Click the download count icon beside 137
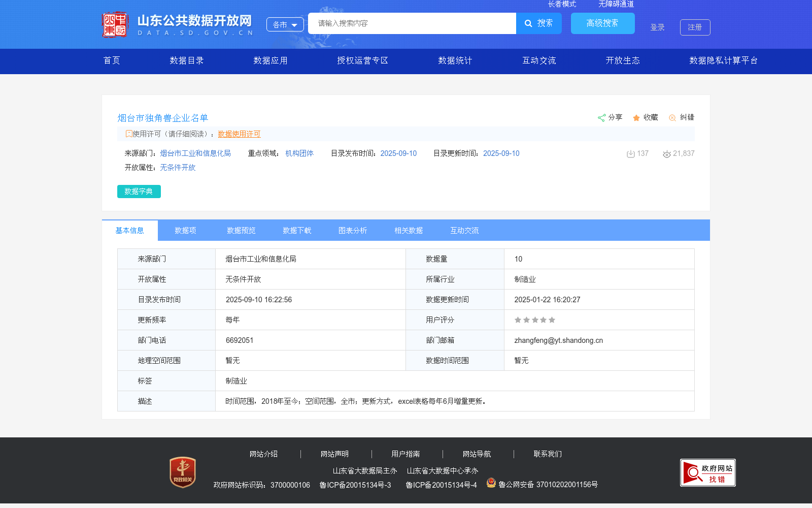The image size is (812, 508). pos(631,154)
